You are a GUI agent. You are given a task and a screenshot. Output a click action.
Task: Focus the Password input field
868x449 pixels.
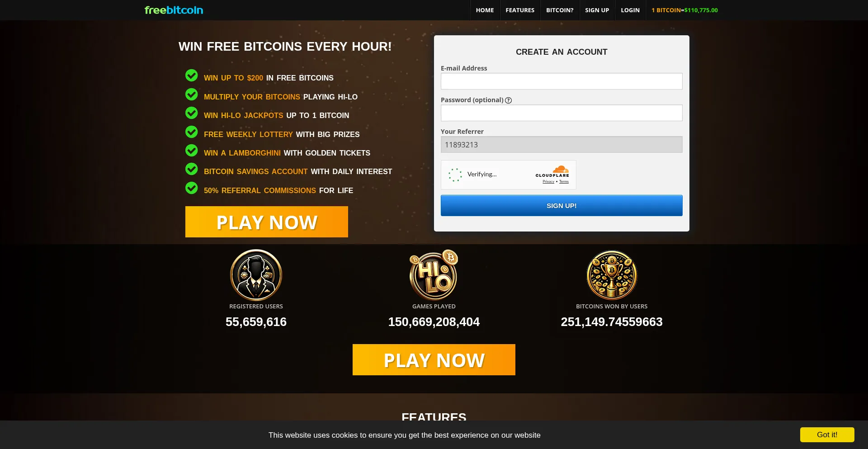[561, 113]
